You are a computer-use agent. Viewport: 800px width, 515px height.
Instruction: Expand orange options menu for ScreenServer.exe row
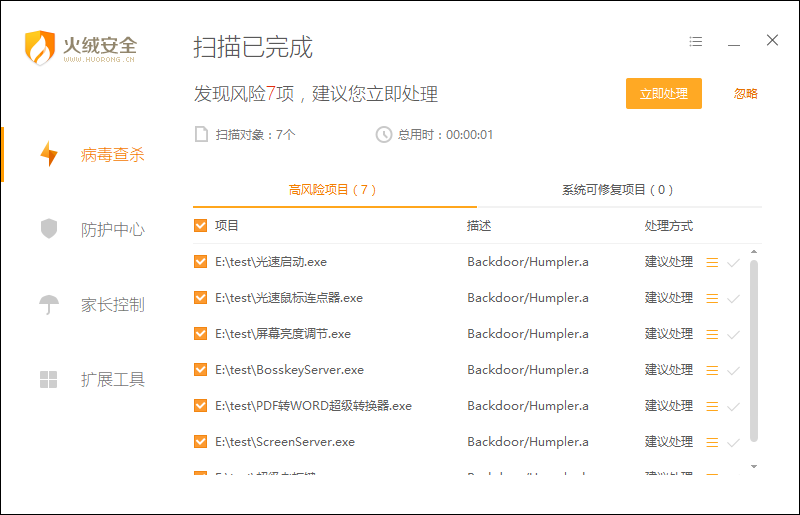click(712, 442)
